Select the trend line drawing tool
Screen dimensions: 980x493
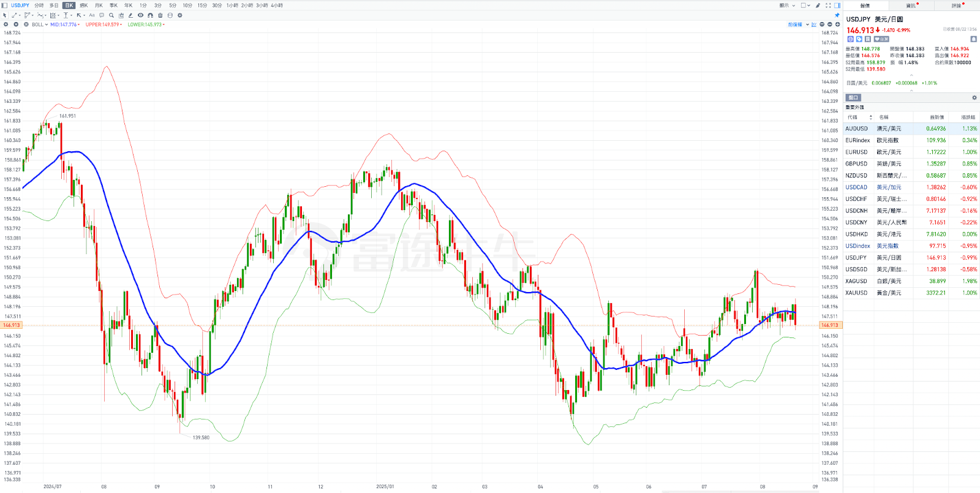point(15,15)
